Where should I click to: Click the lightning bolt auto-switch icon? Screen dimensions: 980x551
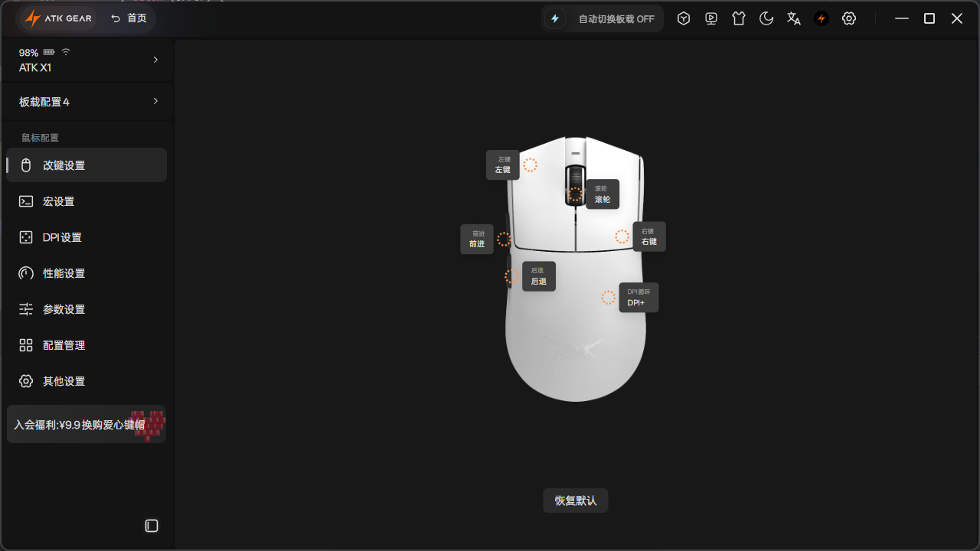click(555, 18)
